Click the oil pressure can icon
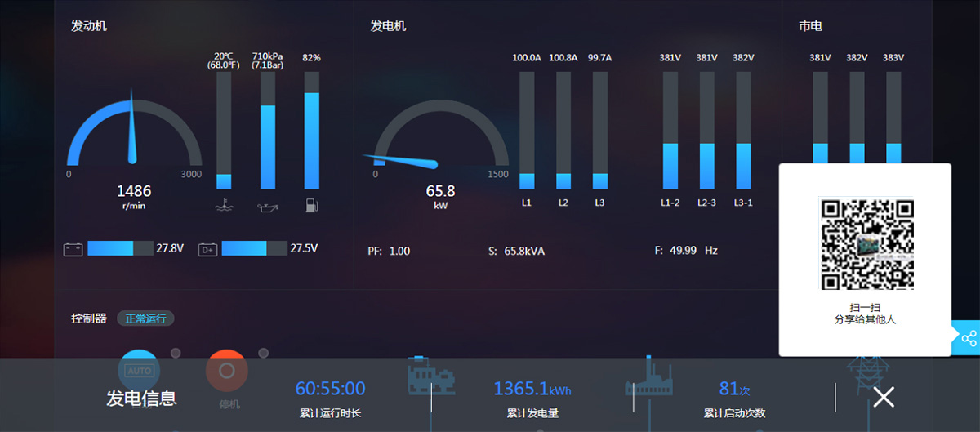Viewport: 980px width, 432px height. coord(267,205)
